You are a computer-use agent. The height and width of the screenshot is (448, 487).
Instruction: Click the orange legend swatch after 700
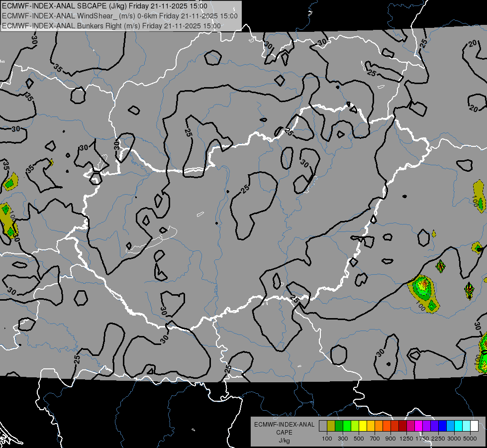(x=379, y=426)
